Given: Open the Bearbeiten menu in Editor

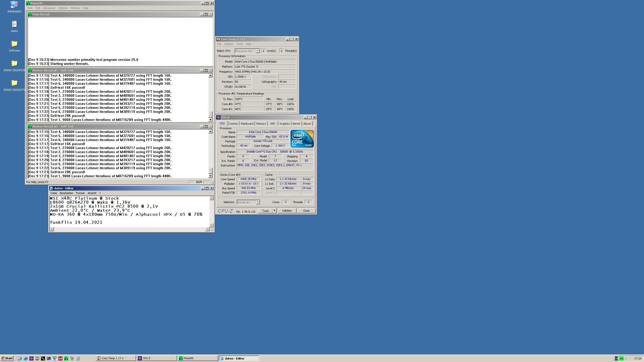Looking at the screenshot, I should click(66, 193).
